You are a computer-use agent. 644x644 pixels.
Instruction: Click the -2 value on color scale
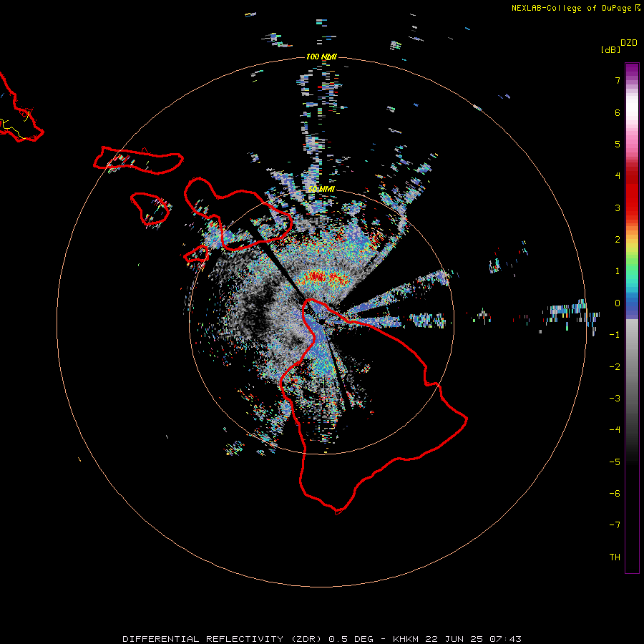pyautogui.click(x=615, y=367)
